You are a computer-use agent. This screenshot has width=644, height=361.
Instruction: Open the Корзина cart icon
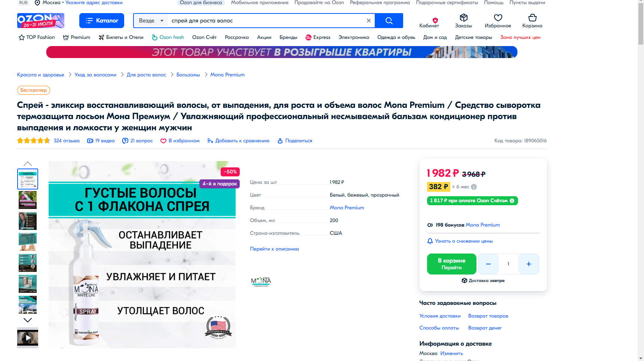[x=532, y=18]
